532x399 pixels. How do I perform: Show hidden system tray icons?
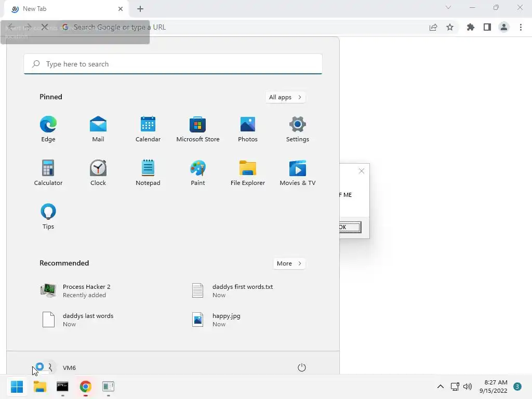click(441, 387)
